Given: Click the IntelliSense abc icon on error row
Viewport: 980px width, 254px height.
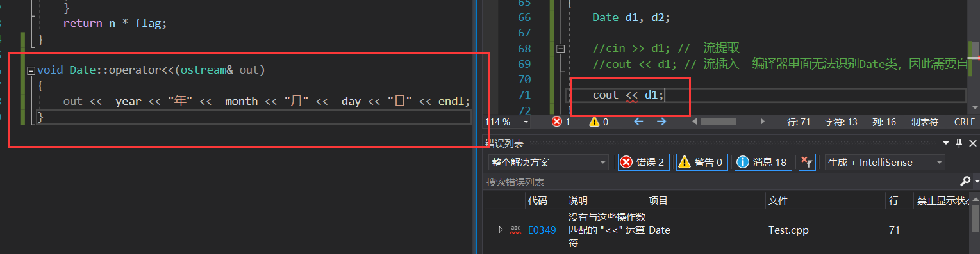Looking at the screenshot, I should pyautogui.click(x=515, y=230).
